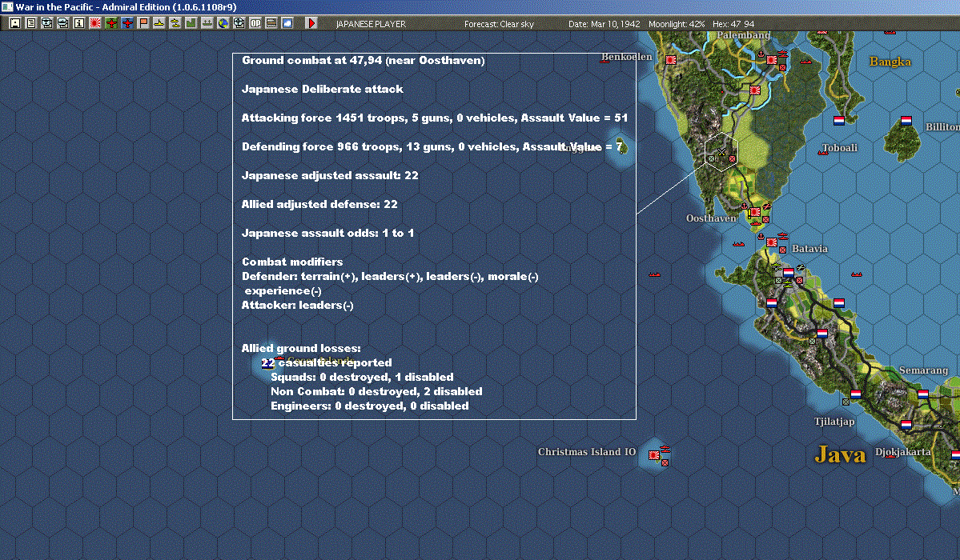The height and width of the screenshot is (560, 960).
Task: Select the Japanese flag base at Batavia
Action: point(772,242)
